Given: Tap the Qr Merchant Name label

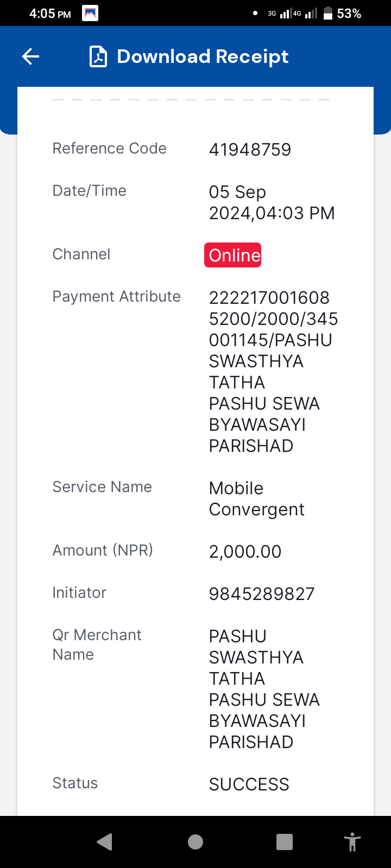Looking at the screenshot, I should pyautogui.click(x=97, y=644).
